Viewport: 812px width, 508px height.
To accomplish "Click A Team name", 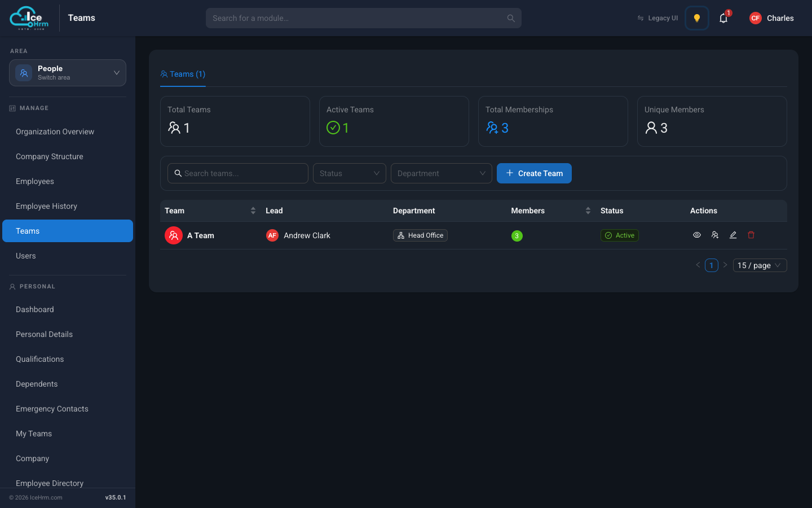I will coord(201,235).
